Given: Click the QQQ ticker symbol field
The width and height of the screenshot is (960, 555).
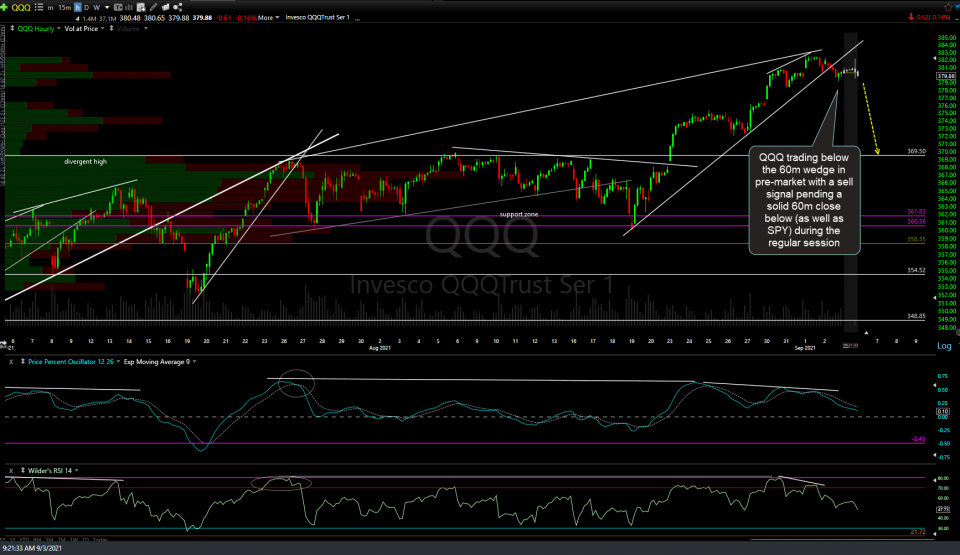Looking at the screenshot, I should (x=21, y=8).
